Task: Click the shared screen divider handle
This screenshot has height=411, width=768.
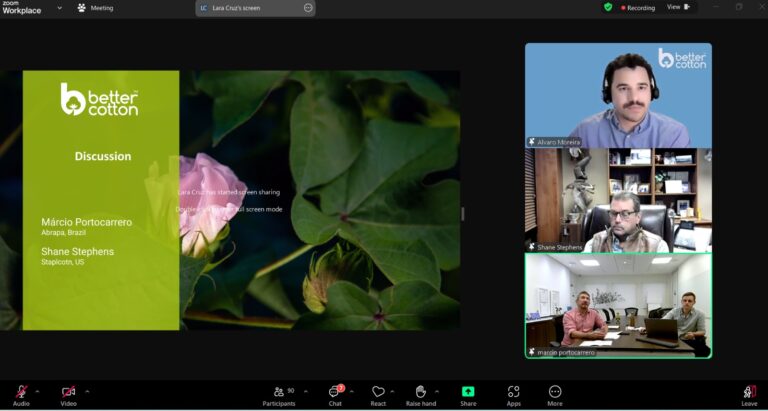Action: 462,214
